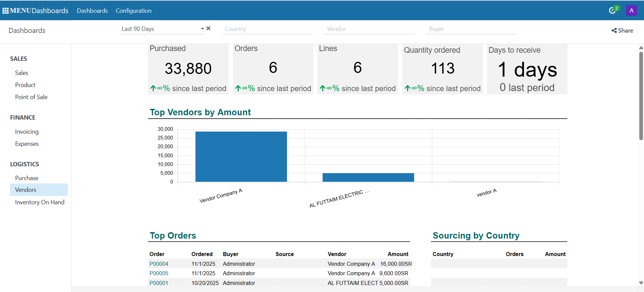Open the activities clock notification icon
This screenshot has width=644, height=292.
click(x=612, y=10)
